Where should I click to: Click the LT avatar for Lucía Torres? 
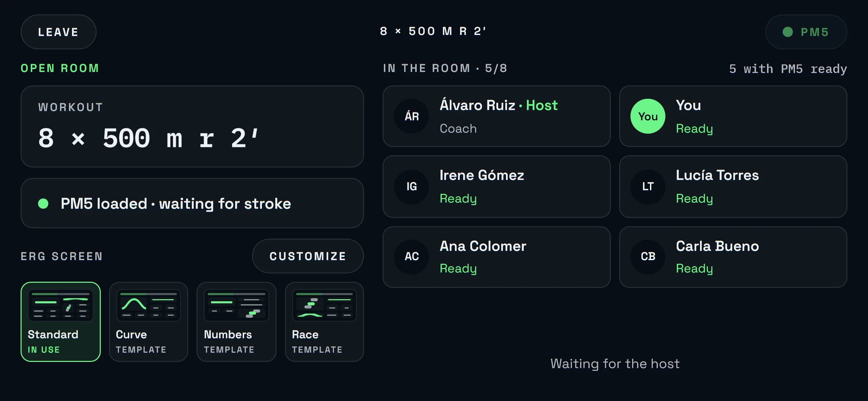tap(648, 186)
